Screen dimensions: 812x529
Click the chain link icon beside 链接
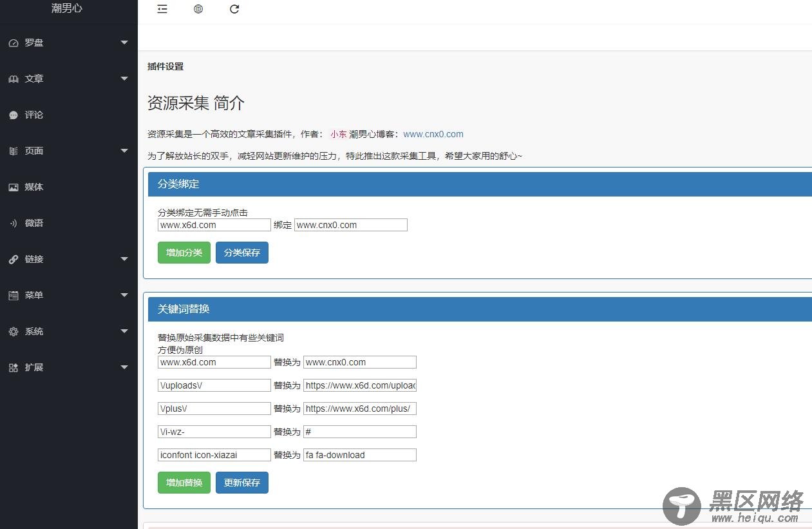(14, 260)
